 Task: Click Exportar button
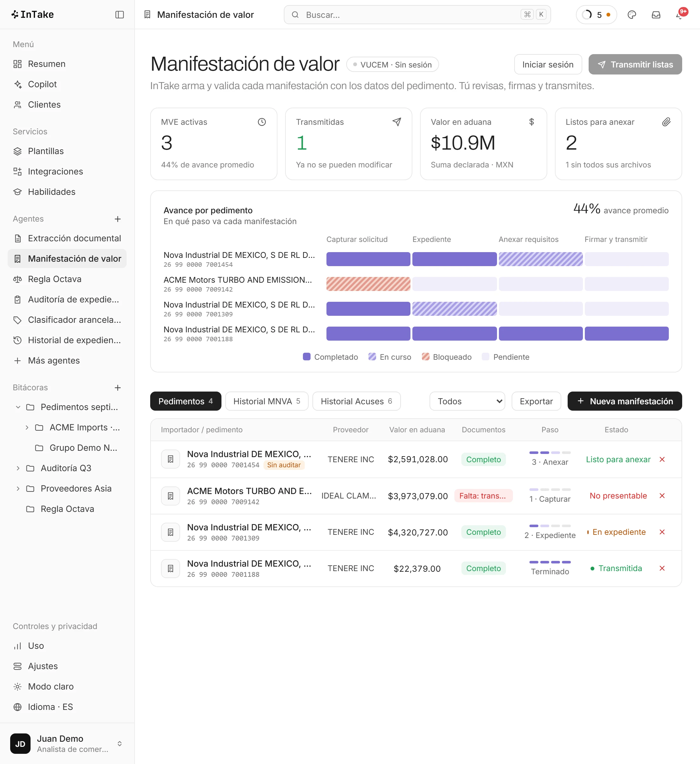(536, 401)
